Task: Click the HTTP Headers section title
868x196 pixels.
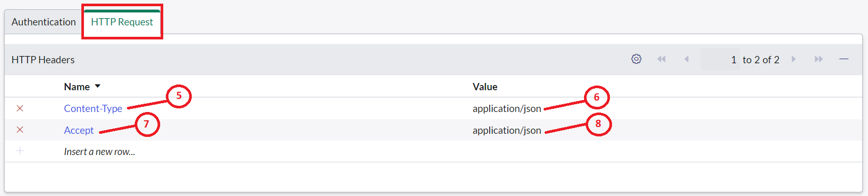Action: tap(43, 60)
